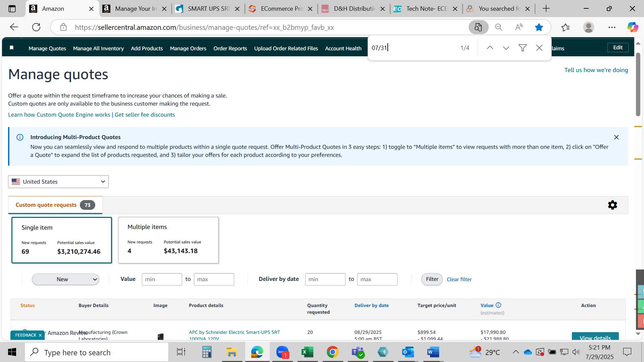Reload the page with the refresh icon
Image resolution: width=644 pixels, height=362 pixels.
[x=36, y=27]
